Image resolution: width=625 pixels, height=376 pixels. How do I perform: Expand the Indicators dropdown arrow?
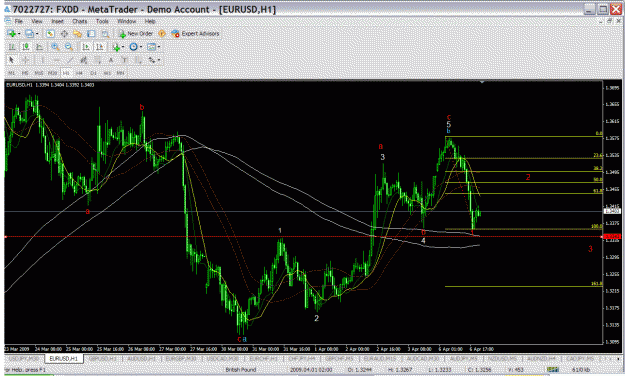point(123,47)
